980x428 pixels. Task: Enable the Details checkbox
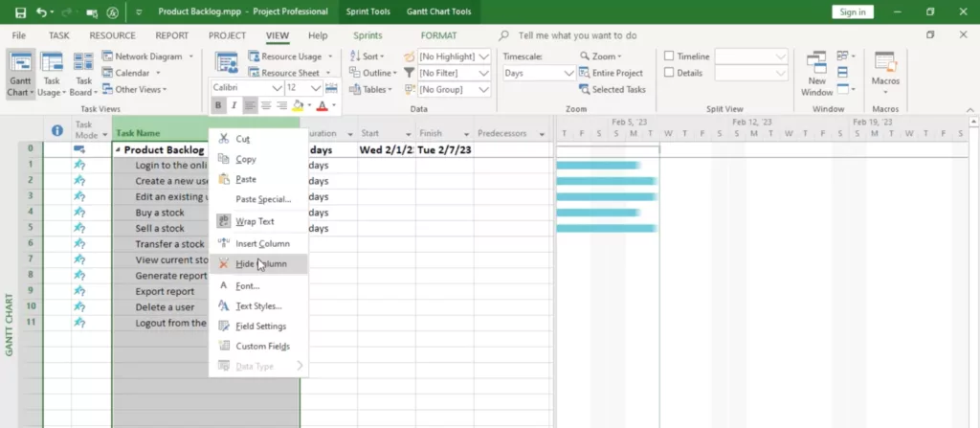(x=669, y=73)
